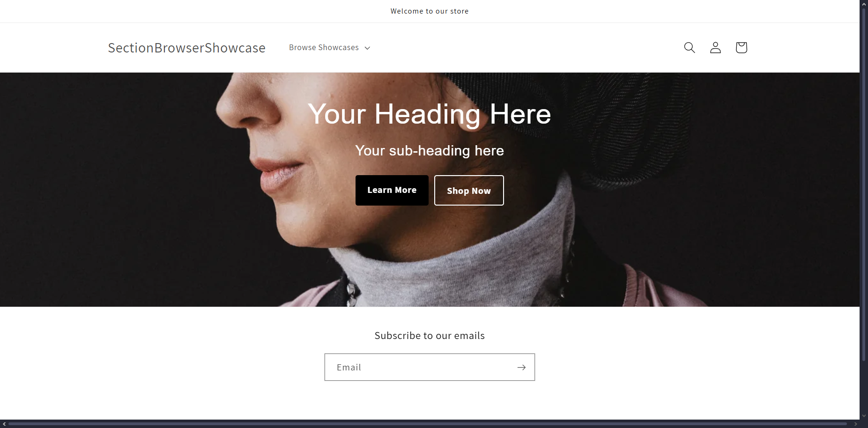868x428 pixels.
Task: Click the chevron beside Browse Showcases
Action: tap(367, 48)
